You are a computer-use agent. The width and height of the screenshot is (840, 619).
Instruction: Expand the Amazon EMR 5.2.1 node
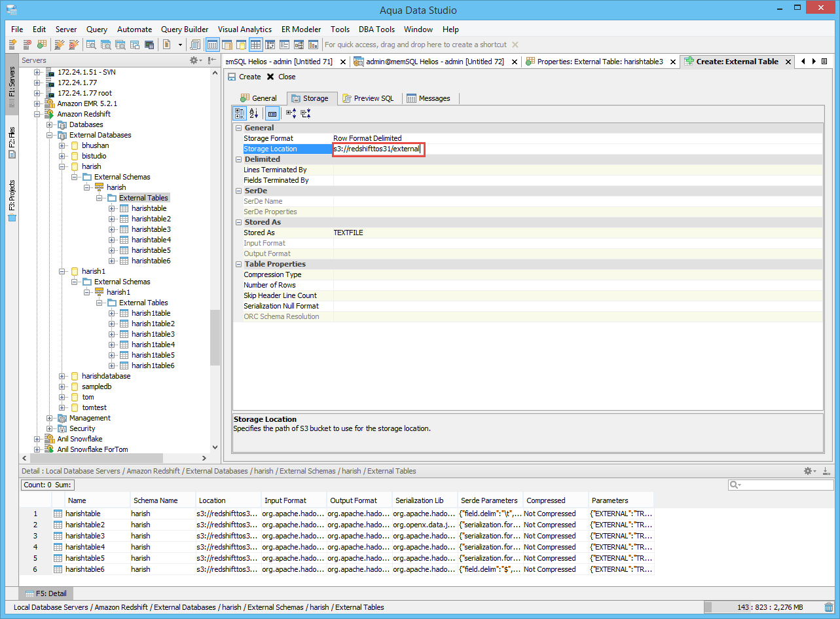click(x=37, y=103)
